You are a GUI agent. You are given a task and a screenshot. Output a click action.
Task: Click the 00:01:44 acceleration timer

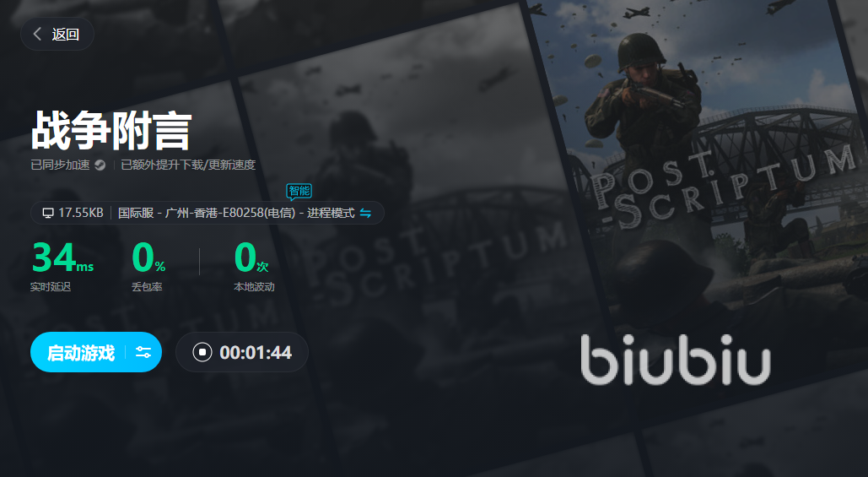click(x=256, y=352)
